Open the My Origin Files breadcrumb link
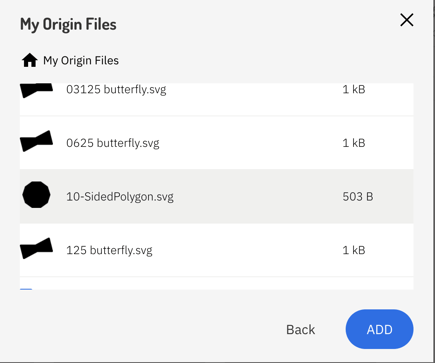This screenshot has width=435, height=363. pos(81,61)
